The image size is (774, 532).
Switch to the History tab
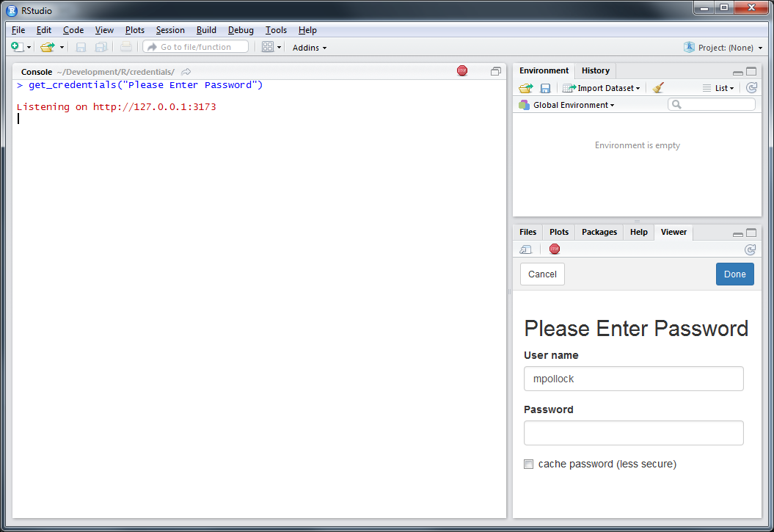[x=595, y=70]
